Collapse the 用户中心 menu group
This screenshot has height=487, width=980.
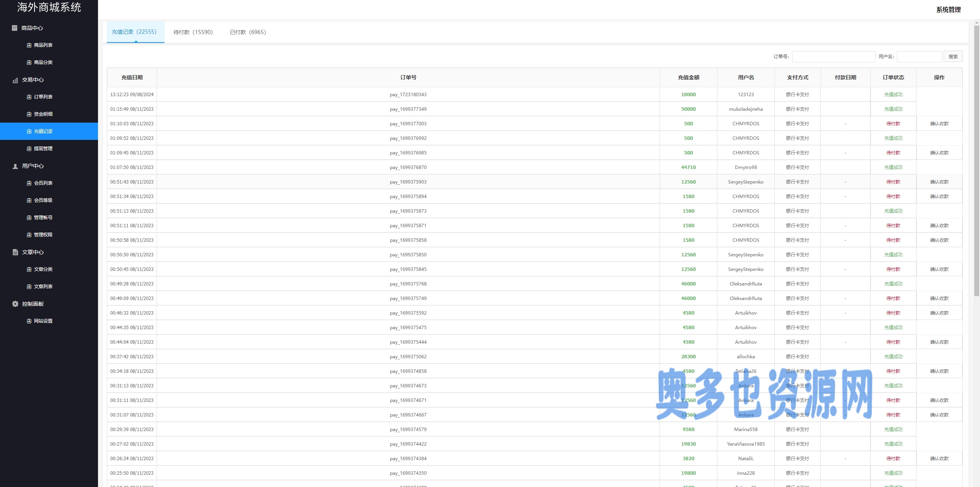click(x=33, y=166)
